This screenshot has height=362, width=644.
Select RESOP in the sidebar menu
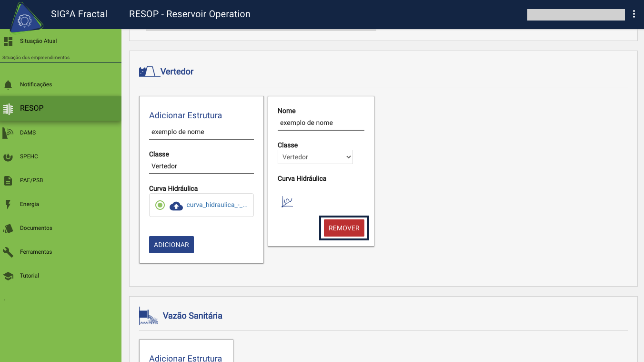(32, 108)
